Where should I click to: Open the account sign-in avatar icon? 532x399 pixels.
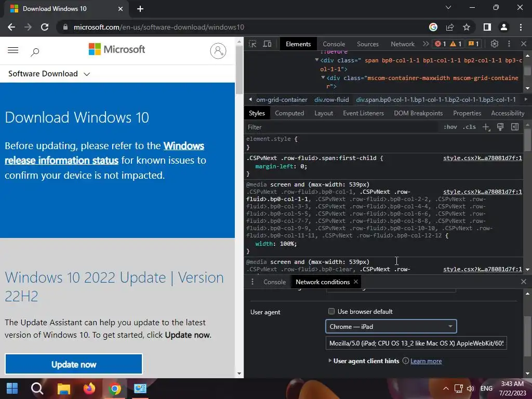click(x=218, y=51)
